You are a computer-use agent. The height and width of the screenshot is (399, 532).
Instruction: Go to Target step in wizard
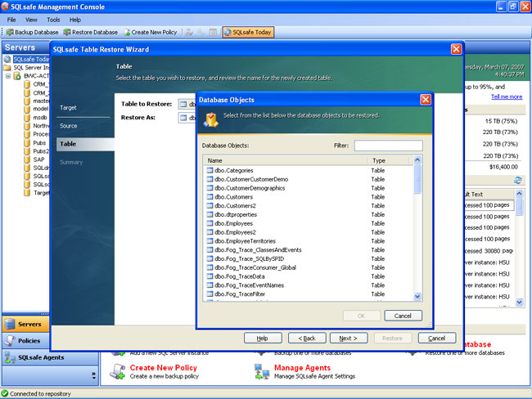coord(68,107)
